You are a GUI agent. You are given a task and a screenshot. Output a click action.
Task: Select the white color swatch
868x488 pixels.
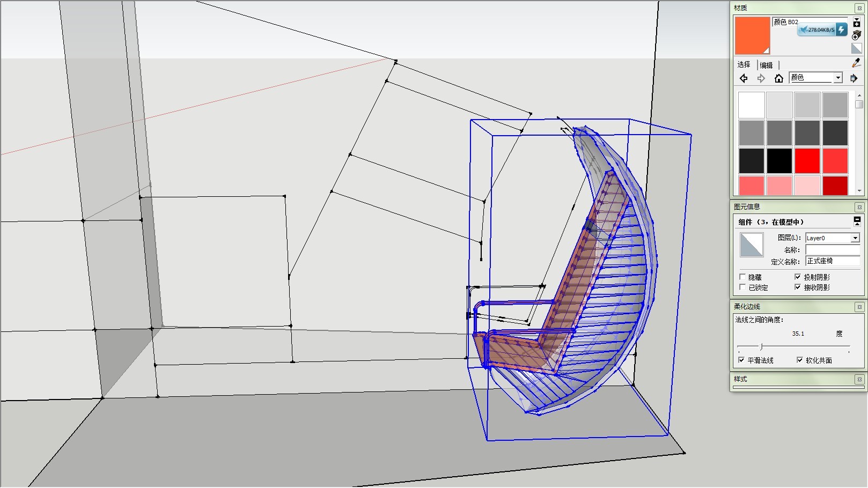click(x=752, y=105)
